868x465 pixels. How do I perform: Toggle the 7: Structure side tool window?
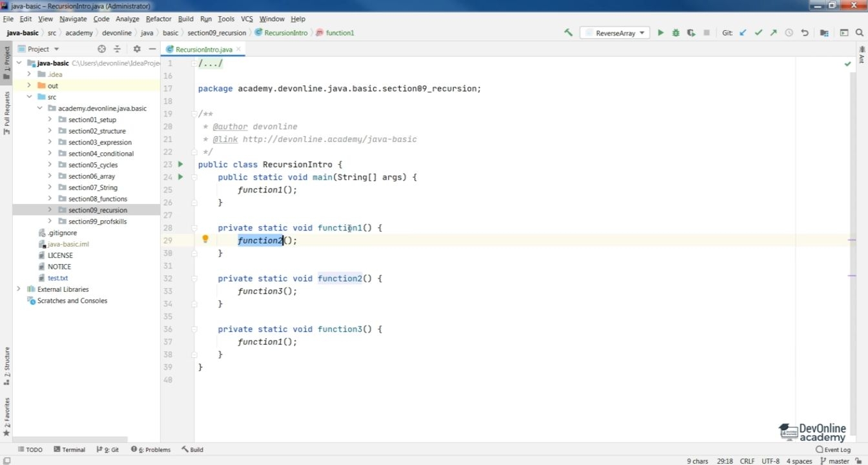click(6, 366)
